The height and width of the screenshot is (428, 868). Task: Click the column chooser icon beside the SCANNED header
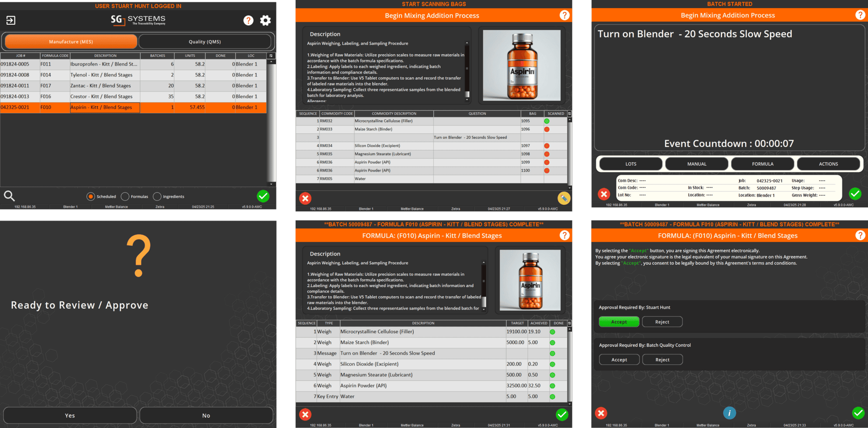[569, 114]
